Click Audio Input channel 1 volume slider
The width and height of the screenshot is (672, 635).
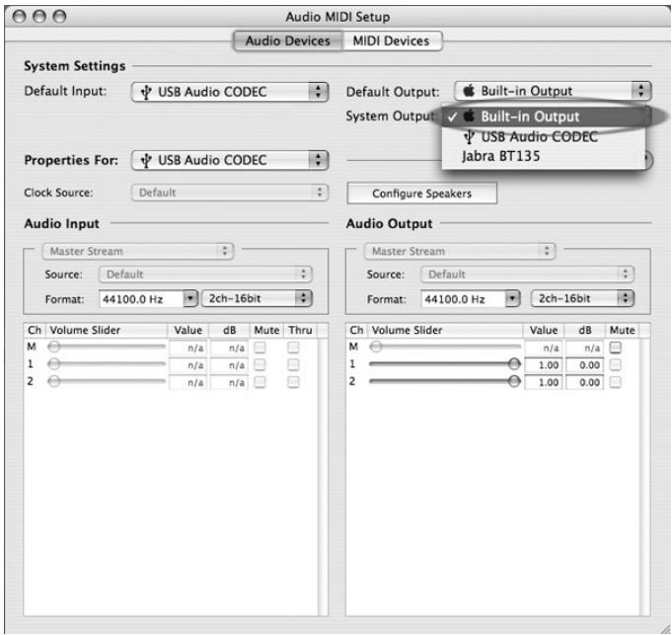107,364
